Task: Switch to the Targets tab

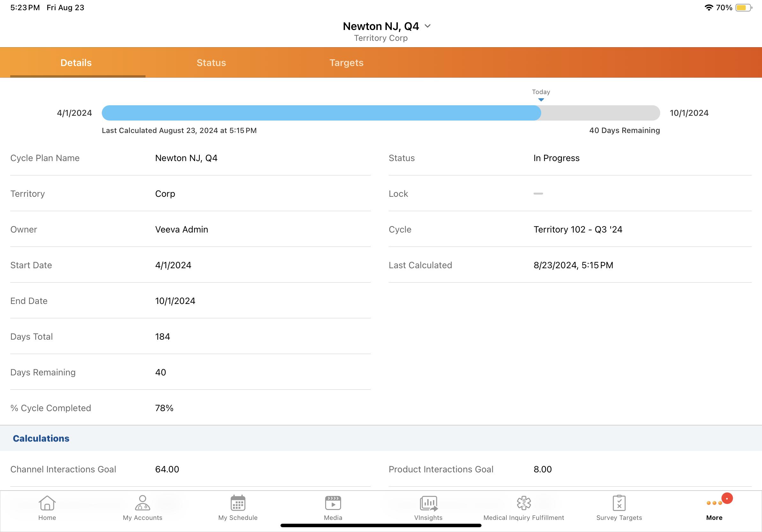Action: click(346, 63)
